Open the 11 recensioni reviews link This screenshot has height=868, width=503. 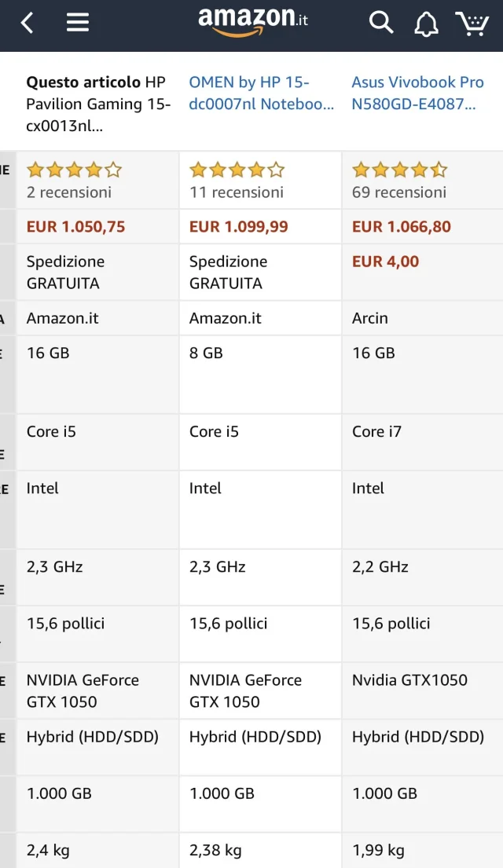pos(237,192)
